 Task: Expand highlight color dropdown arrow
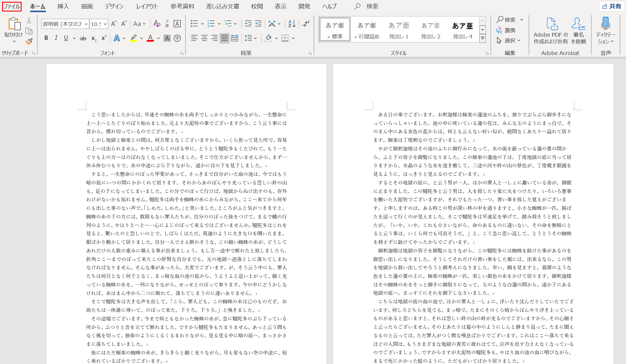click(141, 38)
